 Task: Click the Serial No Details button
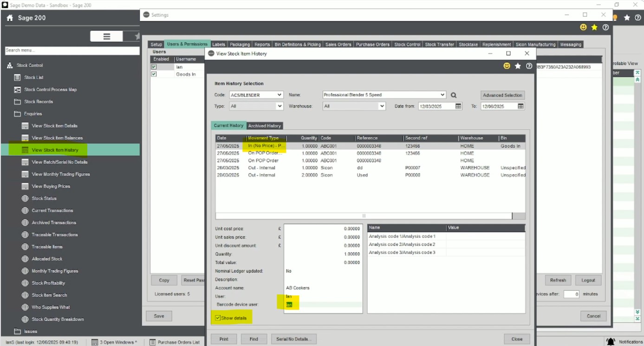[294, 339]
